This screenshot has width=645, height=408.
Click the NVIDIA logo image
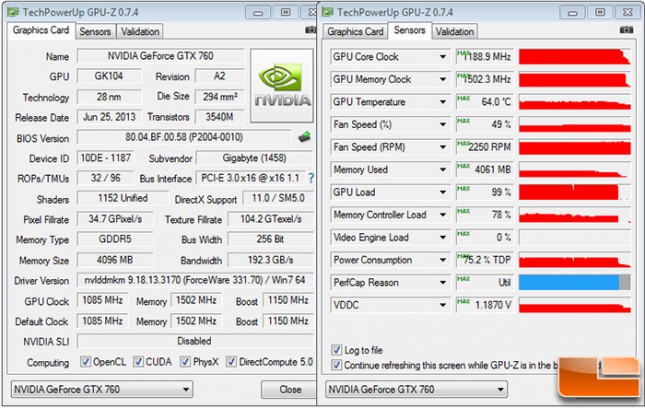[282, 86]
